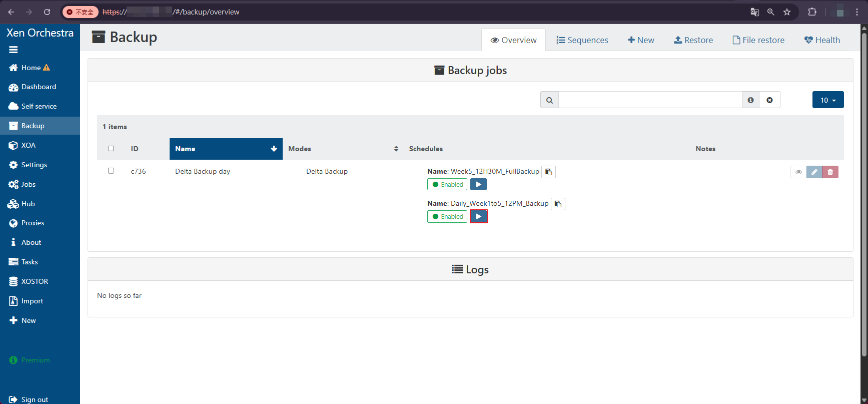This screenshot has height=404, width=868.
Task: Click the search magnifier icon in filter
Action: [549, 100]
